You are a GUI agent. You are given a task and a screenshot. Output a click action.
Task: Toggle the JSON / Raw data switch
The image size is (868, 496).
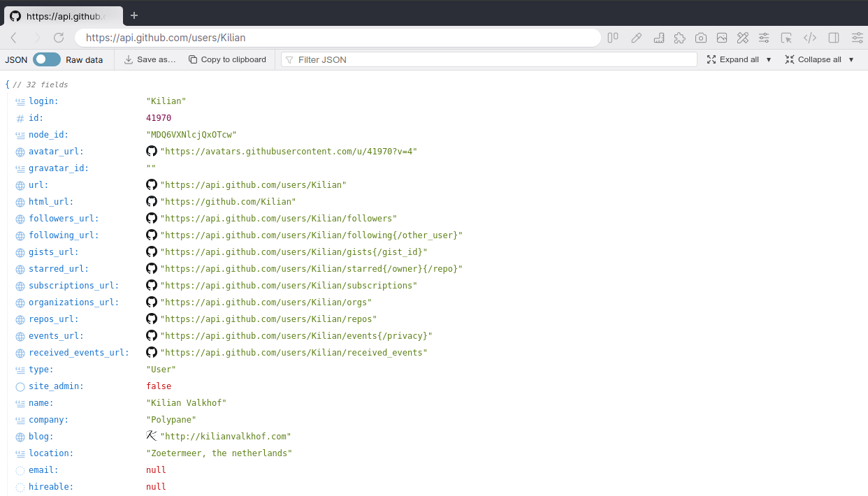point(47,59)
